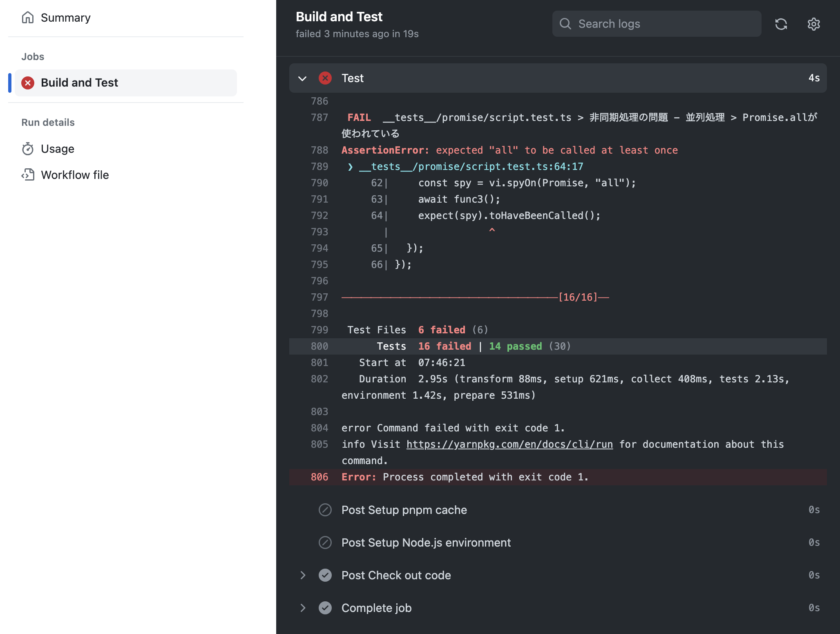Click the refresh/reload logs icon
This screenshot has height=634, width=840.
[x=781, y=24]
